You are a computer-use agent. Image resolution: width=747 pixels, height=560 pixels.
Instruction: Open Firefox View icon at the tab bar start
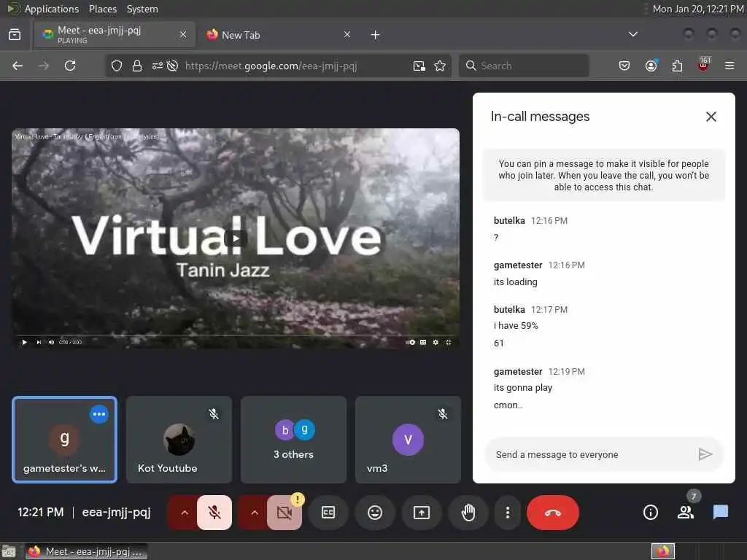click(15, 34)
